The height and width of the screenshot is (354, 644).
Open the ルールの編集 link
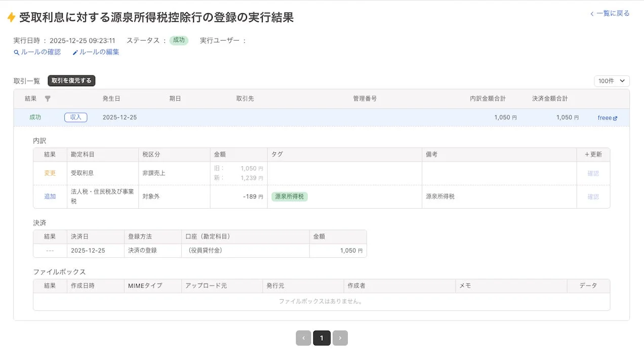100,52
